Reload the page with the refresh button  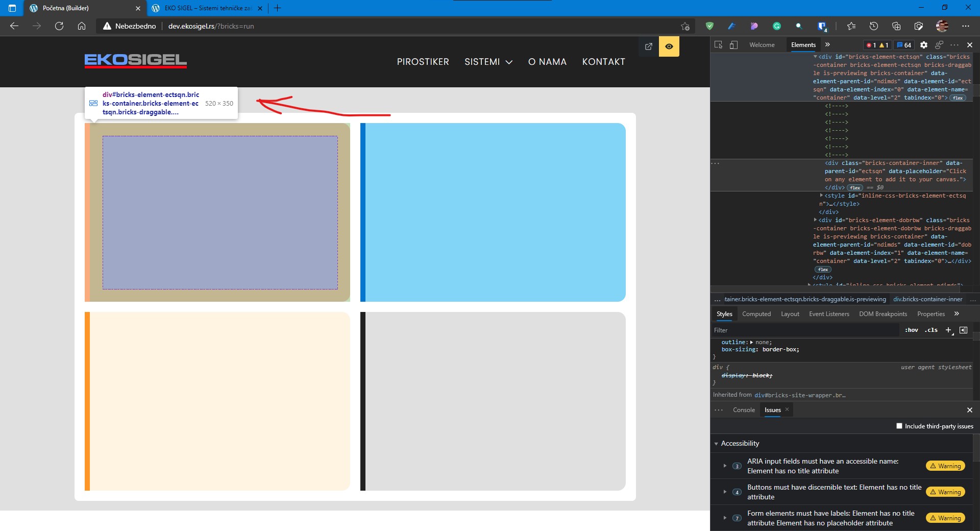click(x=59, y=26)
